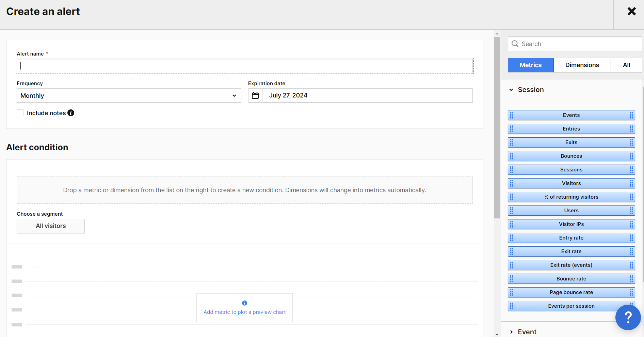Open the blue help question mark button
The image size is (644, 337).
(628, 317)
